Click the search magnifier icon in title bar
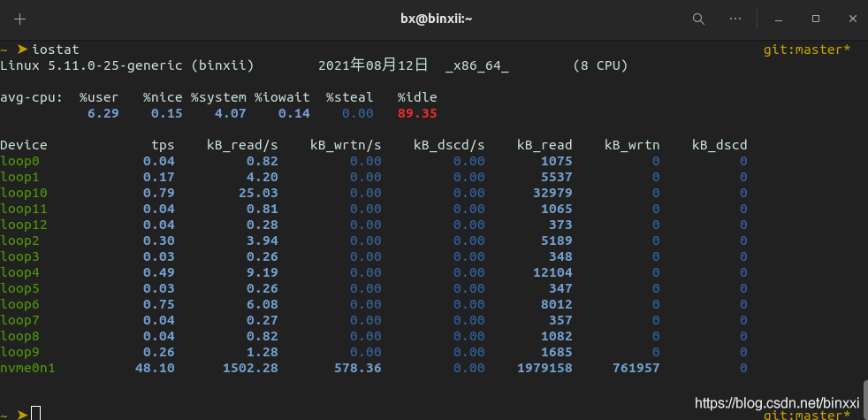Viewport: 868px width, 420px height. (698, 19)
